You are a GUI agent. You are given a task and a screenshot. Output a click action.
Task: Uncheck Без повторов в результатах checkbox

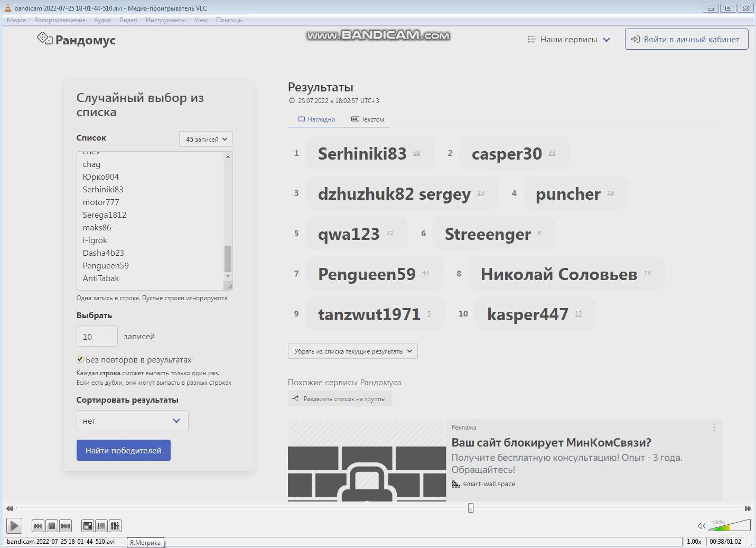(80, 359)
